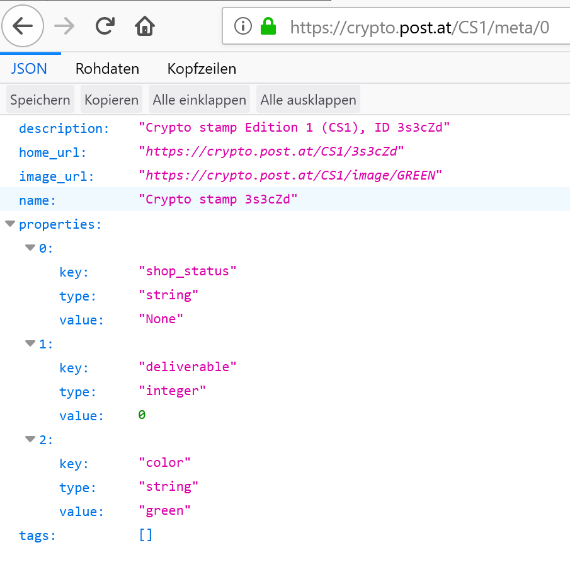The image size is (570, 562).
Task: Click the forward navigation arrow
Action: tap(64, 26)
